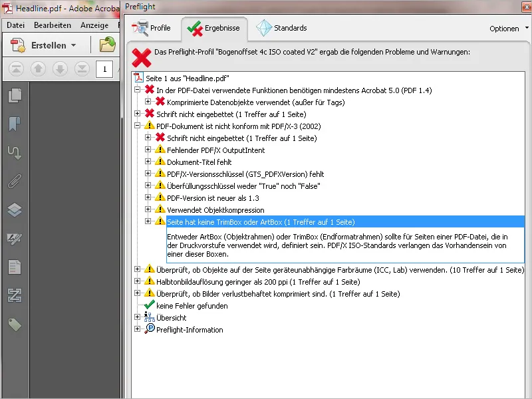Expand geräteunabhängige Farbräume check node
The width and height of the screenshot is (532, 399).
(x=138, y=269)
